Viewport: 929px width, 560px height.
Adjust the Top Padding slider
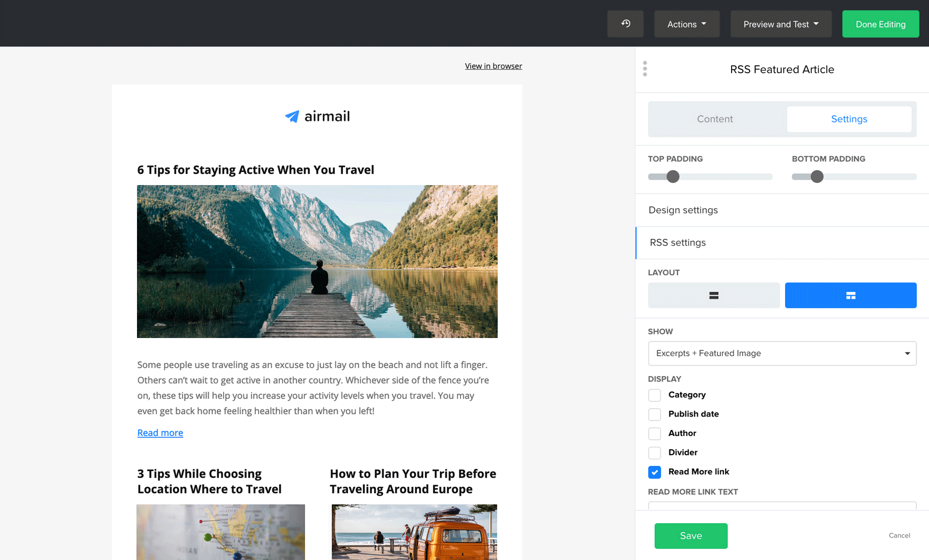tap(672, 177)
